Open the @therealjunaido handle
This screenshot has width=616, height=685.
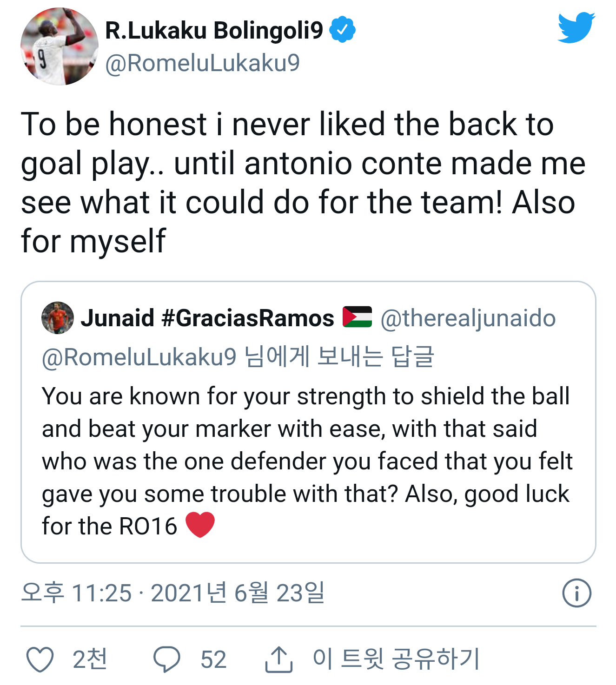468,318
